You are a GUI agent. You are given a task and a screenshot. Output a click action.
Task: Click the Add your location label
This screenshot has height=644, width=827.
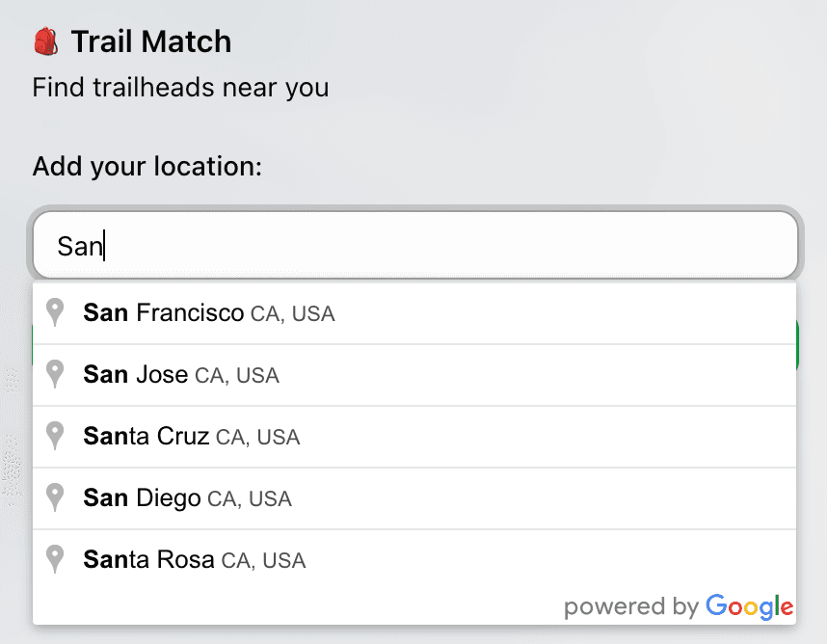point(147,166)
